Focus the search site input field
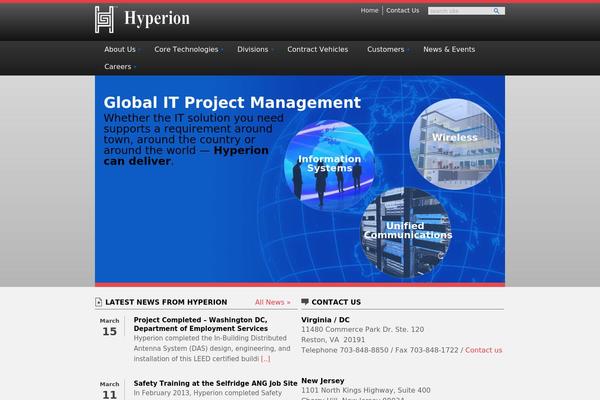 (x=460, y=11)
